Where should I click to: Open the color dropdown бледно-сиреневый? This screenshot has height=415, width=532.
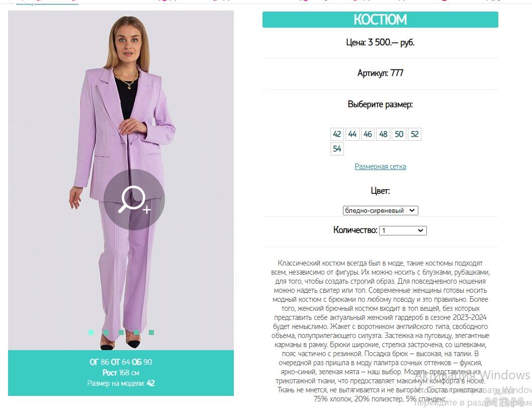(380, 210)
